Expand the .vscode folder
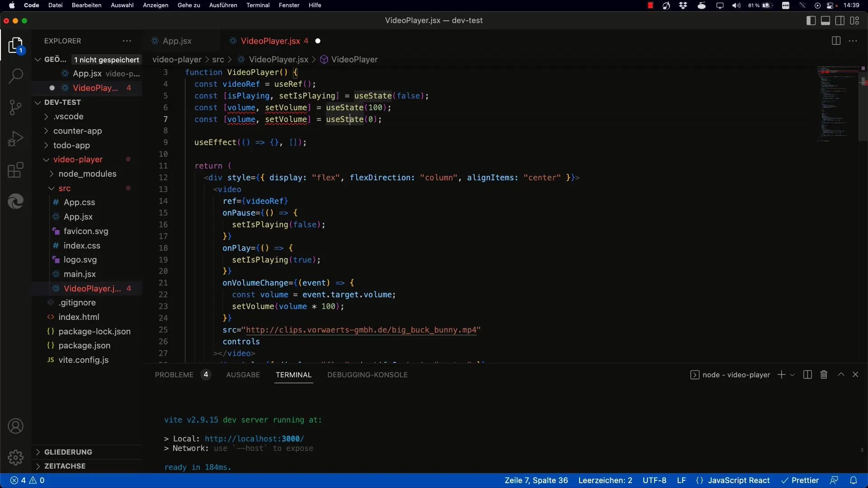Image resolution: width=868 pixels, height=488 pixels. coord(68,117)
